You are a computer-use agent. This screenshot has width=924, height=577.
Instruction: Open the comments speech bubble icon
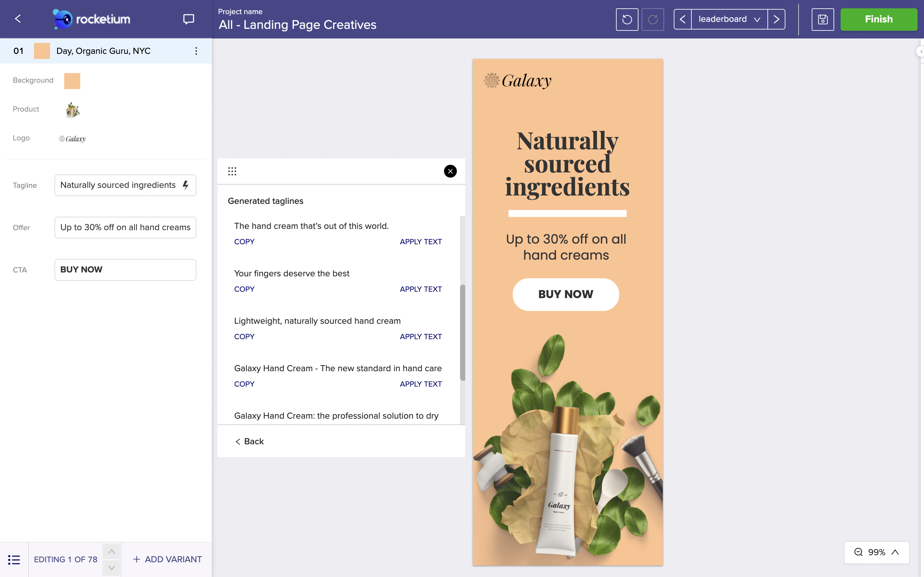coord(189,19)
